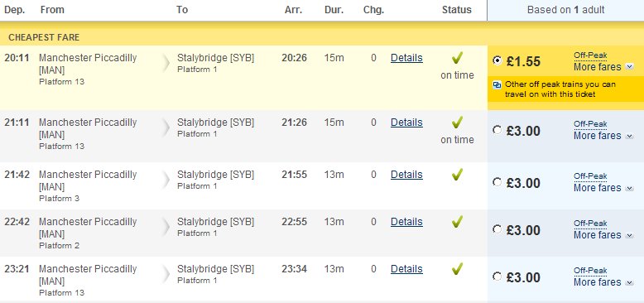Click the Status column header
The height and width of the screenshot is (303, 644).
pos(457,10)
